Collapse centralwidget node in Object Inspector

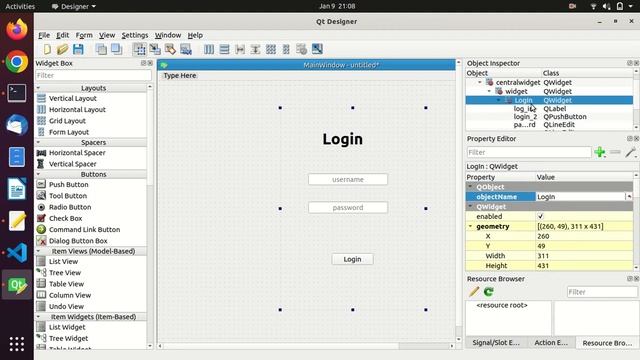pos(480,82)
